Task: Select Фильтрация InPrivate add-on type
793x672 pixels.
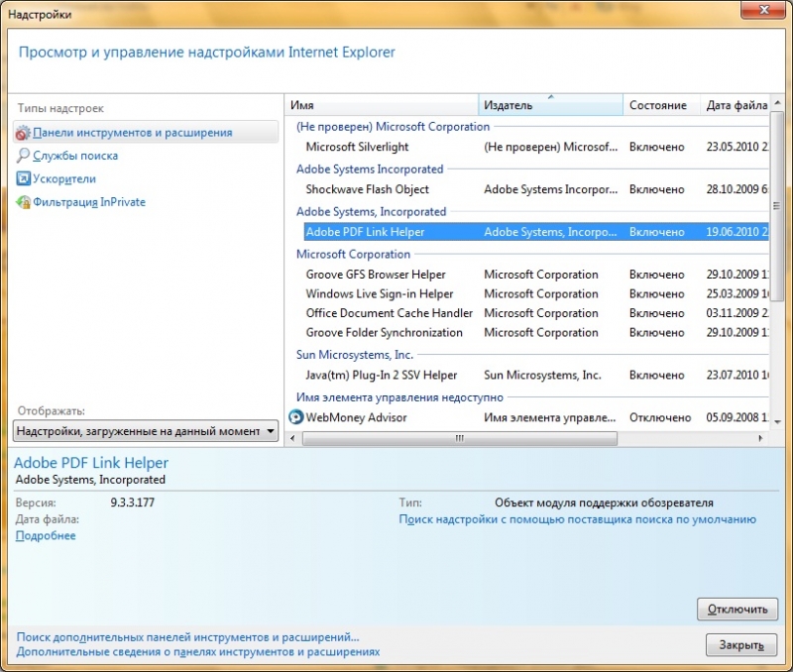Action: [x=89, y=202]
